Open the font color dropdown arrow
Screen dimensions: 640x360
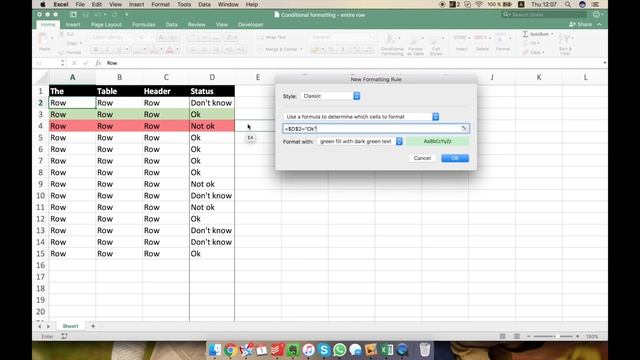[177, 50]
